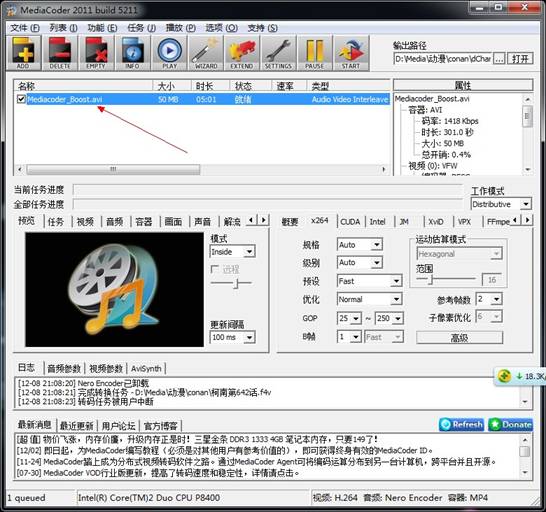Toggle the 进程 checkbox in preview panel
The image size is (546, 512).
click(x=214, y=269)
